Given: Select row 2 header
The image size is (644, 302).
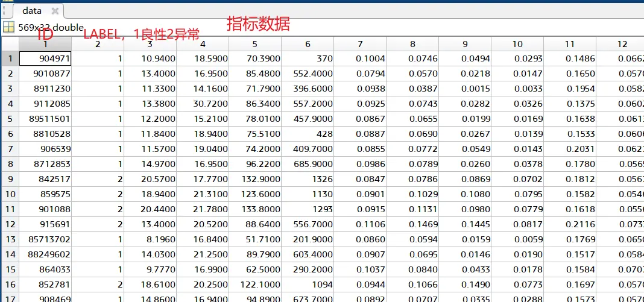Looking at the screenshot, I should click(10, 74).
